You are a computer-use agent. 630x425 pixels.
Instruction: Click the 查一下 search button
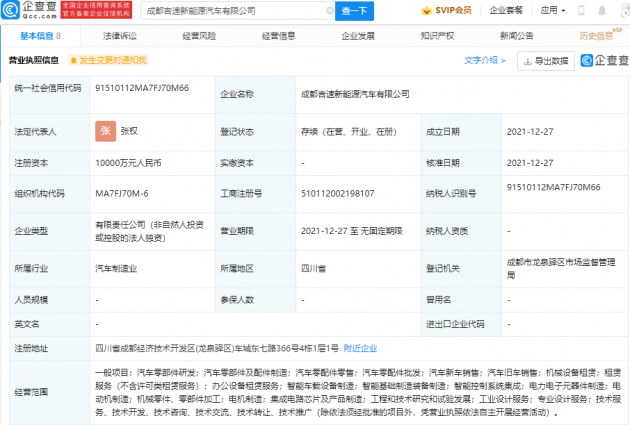(354, 11)
